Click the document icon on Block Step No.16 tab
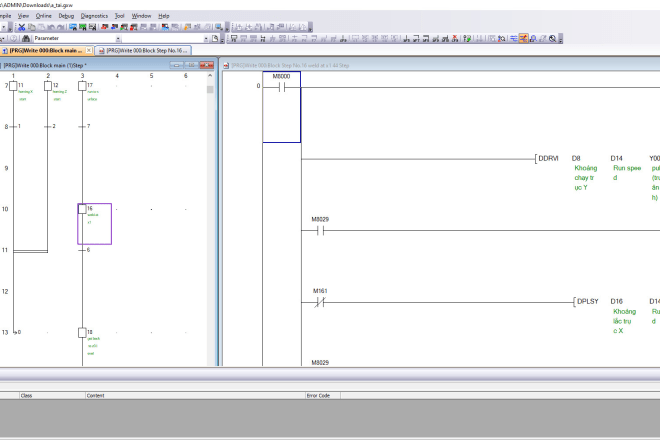The image size is (660, 440). (101, 51)
